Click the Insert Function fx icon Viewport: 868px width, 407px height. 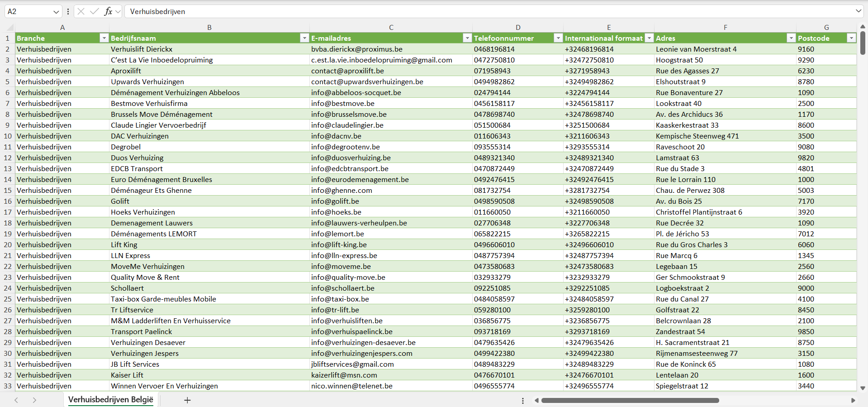click(x=108, y=11)
